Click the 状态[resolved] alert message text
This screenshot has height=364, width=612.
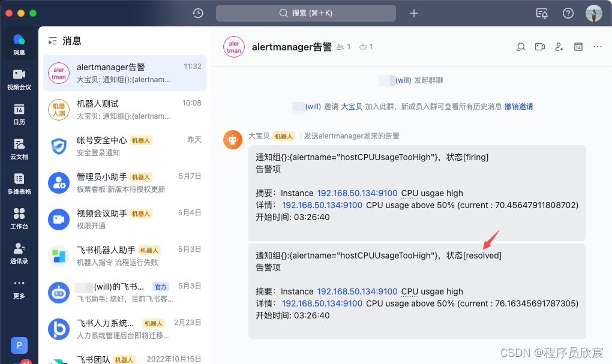pos(473,255)
